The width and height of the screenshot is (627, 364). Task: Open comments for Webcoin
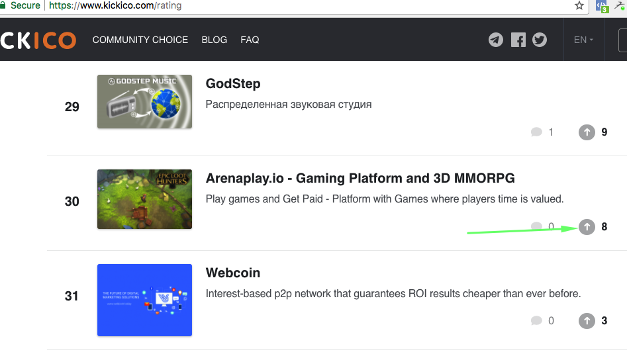coord(542,320)
